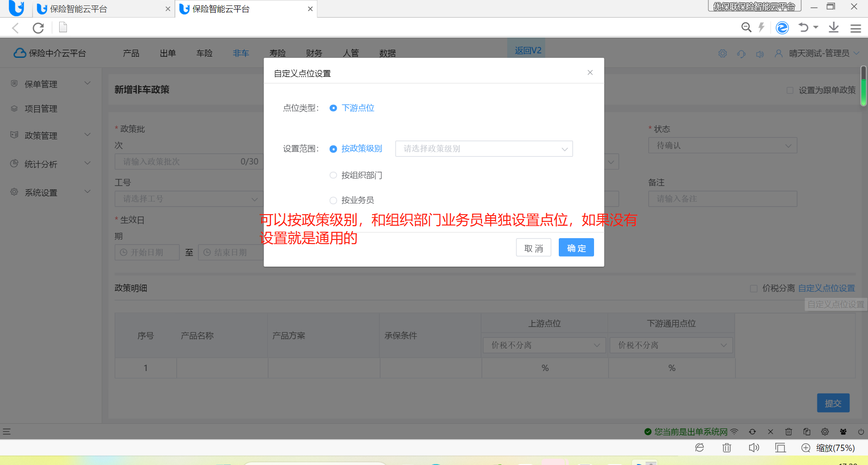Open the 非车 top menu
Viewport: 868px width, 465px height.
[241, 53]
